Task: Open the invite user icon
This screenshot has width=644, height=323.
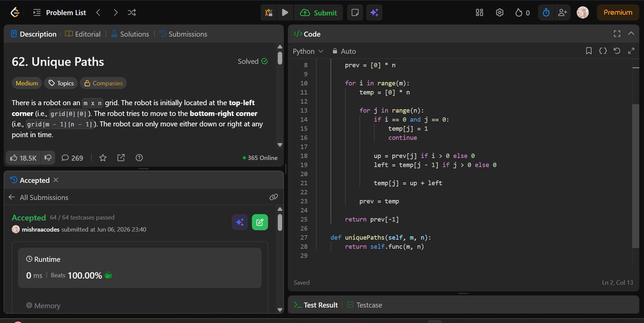Action: 562,12
